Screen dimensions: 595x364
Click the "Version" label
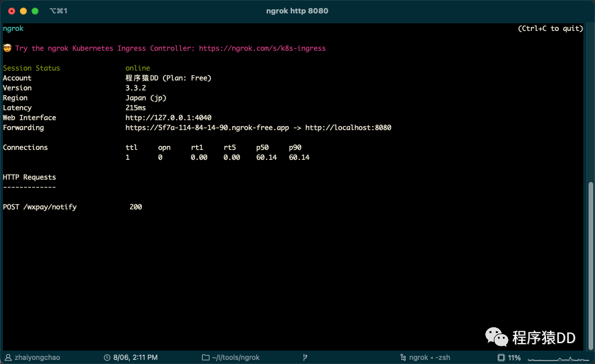click(17, 87)
